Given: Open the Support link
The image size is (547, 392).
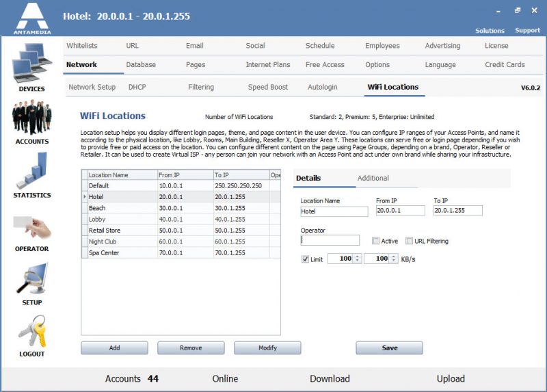Looking at the screenshot, I should (527, 30).
